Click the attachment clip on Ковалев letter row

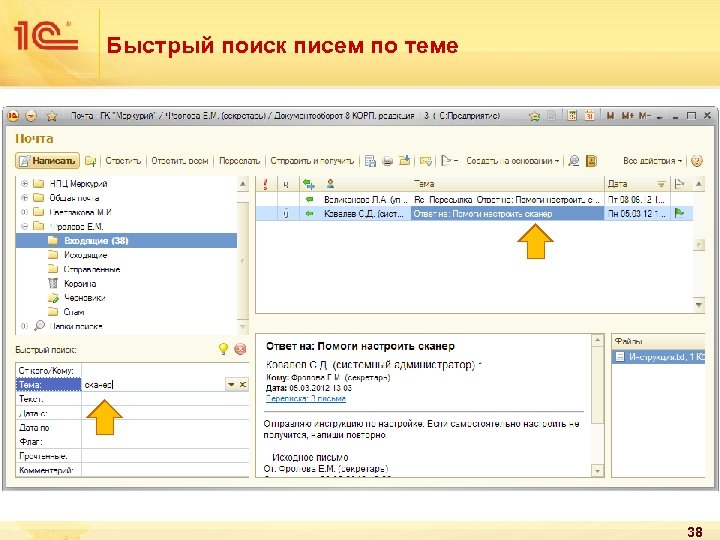[x=287, y=214]
